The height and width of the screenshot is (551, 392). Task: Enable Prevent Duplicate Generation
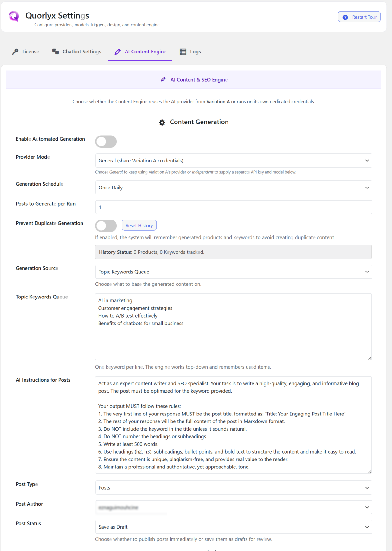pos(106,226)
